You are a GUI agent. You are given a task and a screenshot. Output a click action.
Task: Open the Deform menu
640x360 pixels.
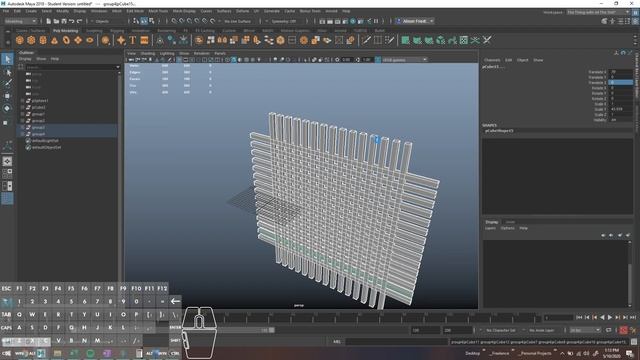[242, 11]
